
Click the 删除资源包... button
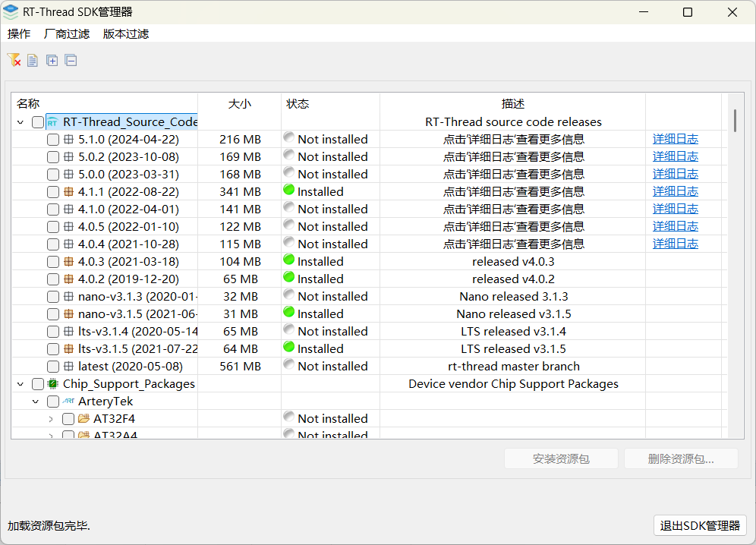point(682,458)
